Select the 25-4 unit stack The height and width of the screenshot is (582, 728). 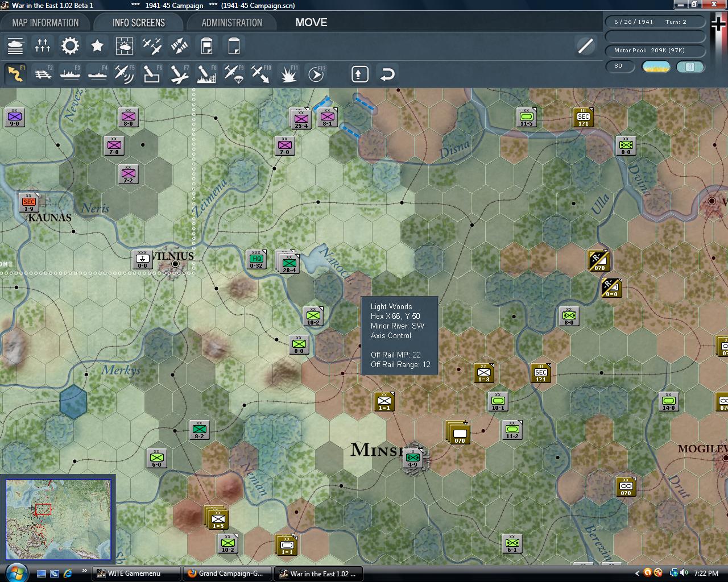click(300, 119)
